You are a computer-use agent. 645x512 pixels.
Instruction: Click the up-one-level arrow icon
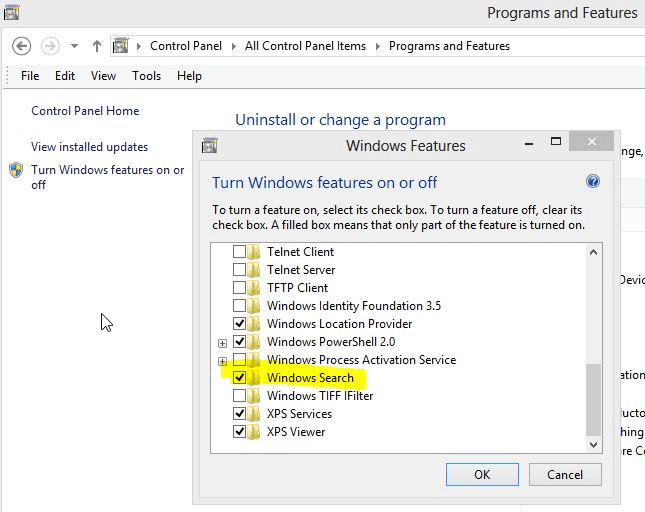(97, 46)
